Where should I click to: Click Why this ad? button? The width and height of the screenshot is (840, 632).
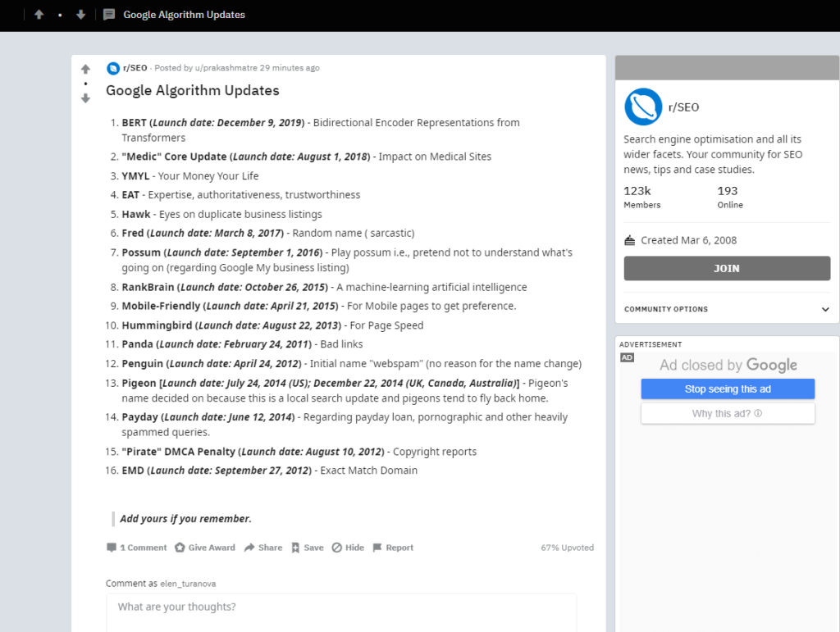pyautogui.click(x=728, y=414)
